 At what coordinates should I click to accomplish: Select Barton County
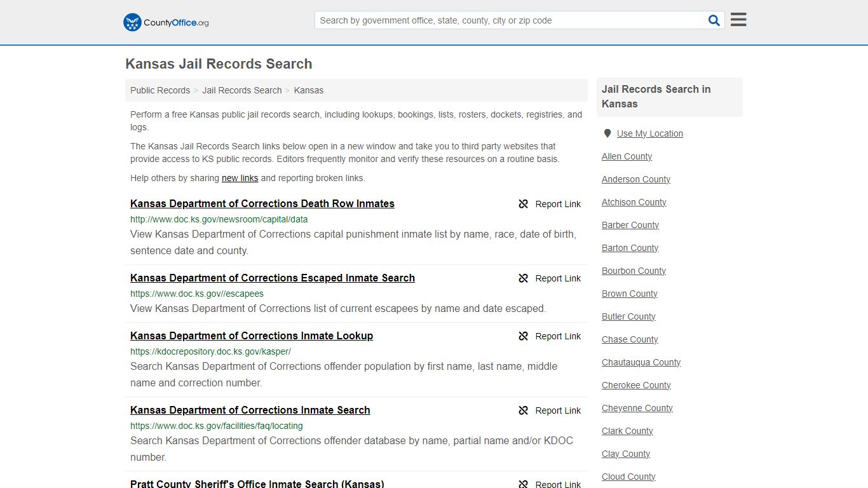pos(630,248)
